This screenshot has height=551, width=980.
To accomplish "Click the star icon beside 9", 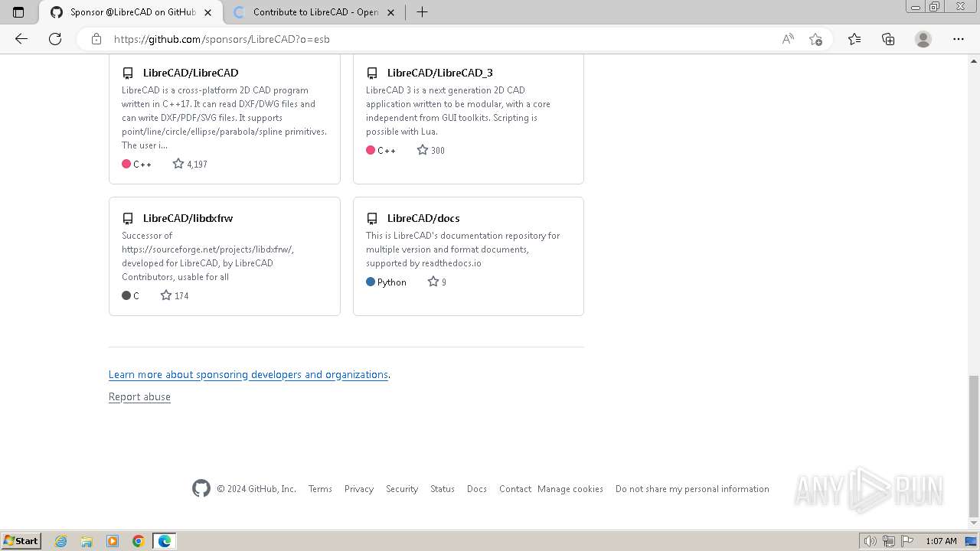I will point(433,282).
